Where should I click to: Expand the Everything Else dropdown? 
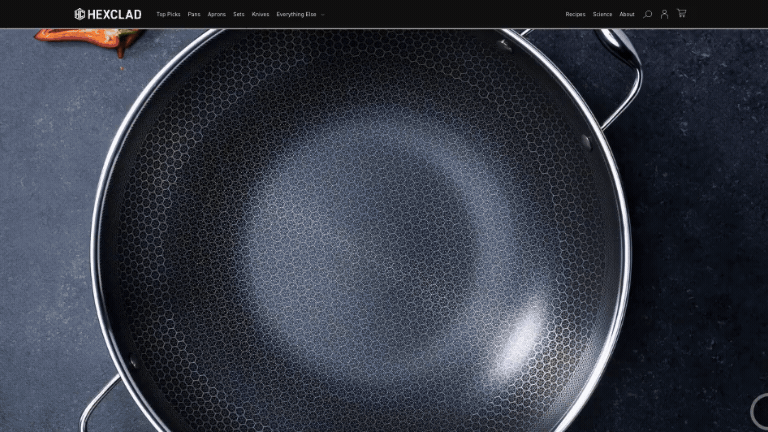coord(300,14)
